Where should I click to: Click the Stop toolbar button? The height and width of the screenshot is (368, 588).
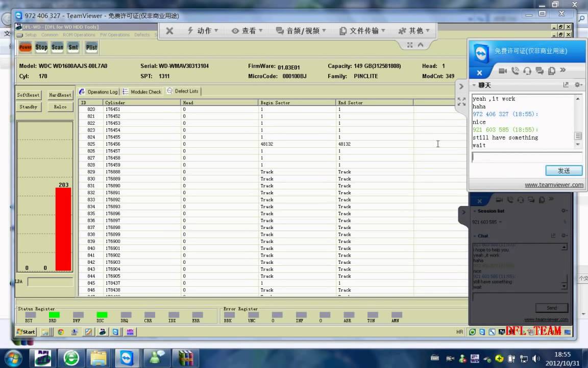(41, 48)
